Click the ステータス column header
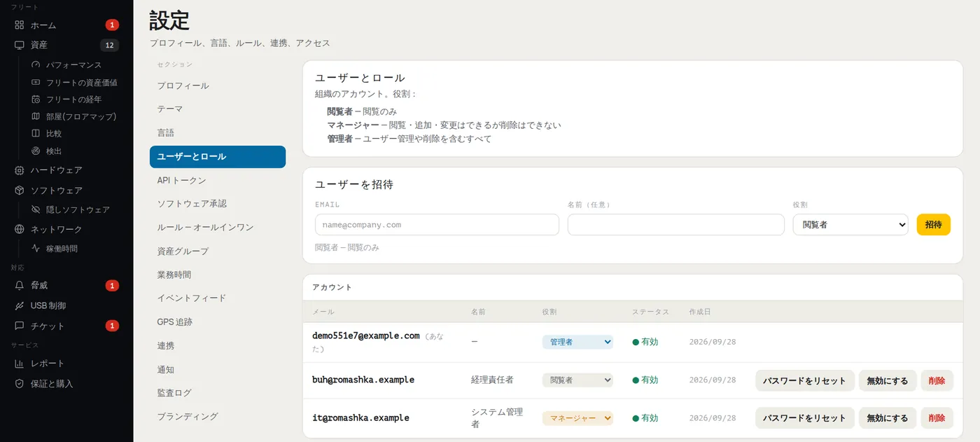 click(x=650, y=312)
